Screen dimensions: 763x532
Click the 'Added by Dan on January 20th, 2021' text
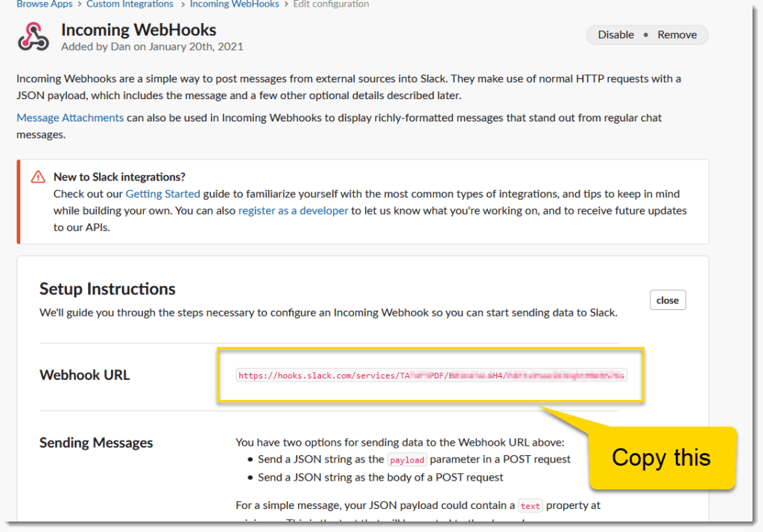tap(152, 47)
